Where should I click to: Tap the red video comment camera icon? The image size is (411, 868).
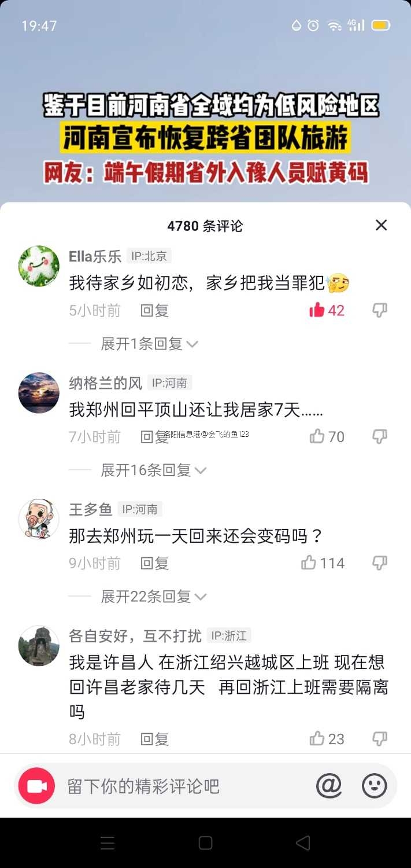point(36,786)
